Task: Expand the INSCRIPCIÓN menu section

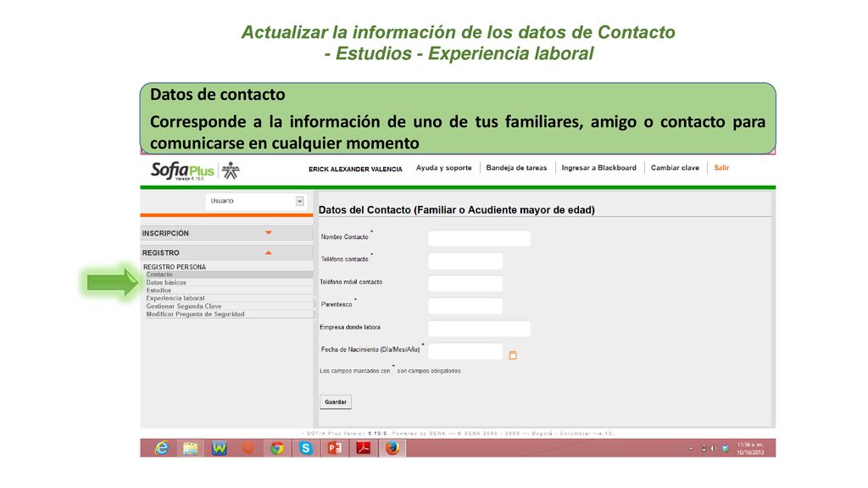Action: (x=225, y=234)
